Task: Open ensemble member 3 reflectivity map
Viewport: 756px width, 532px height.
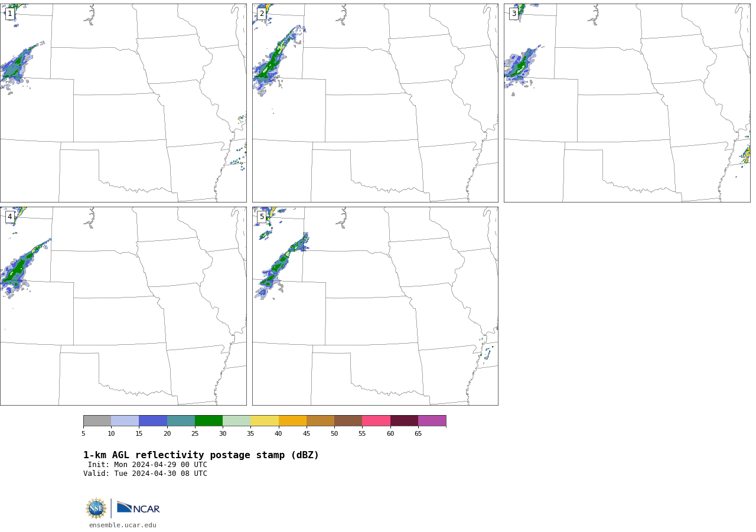Action: (627, 103)
